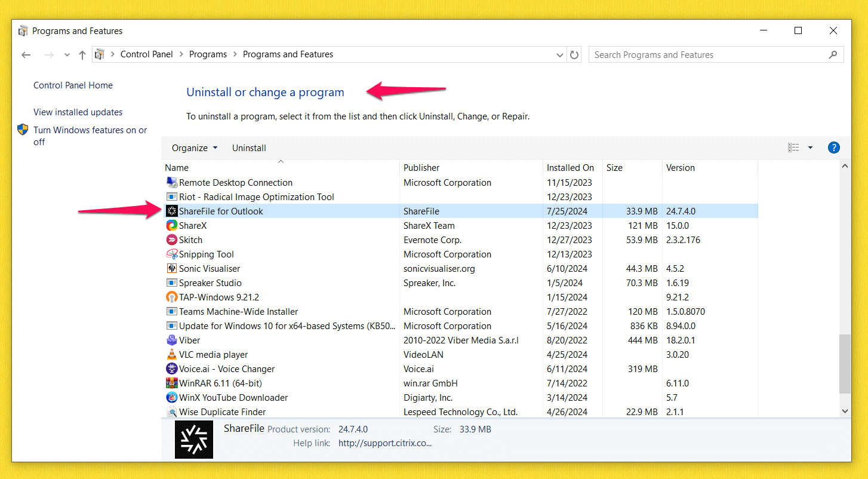This screenshot has width=868, height=479.
Task: Click the large ShareFile logo in details pane
Action: (x=194, y=440)
